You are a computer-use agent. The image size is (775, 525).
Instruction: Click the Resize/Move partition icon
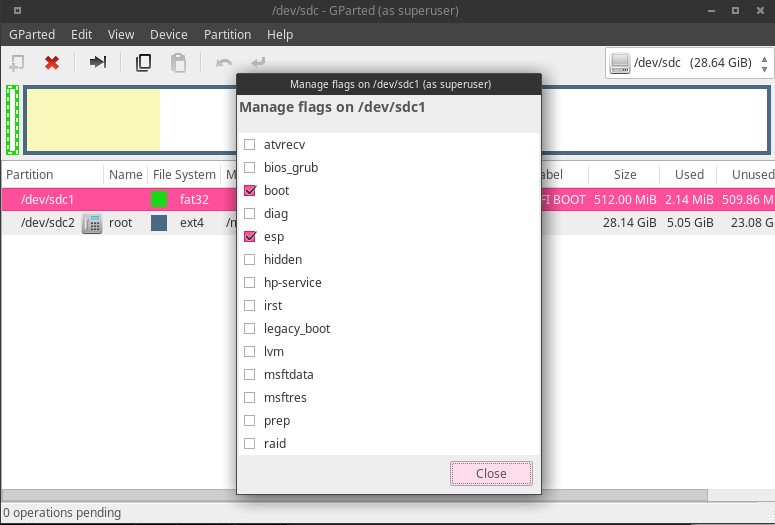tap(98, 63)
